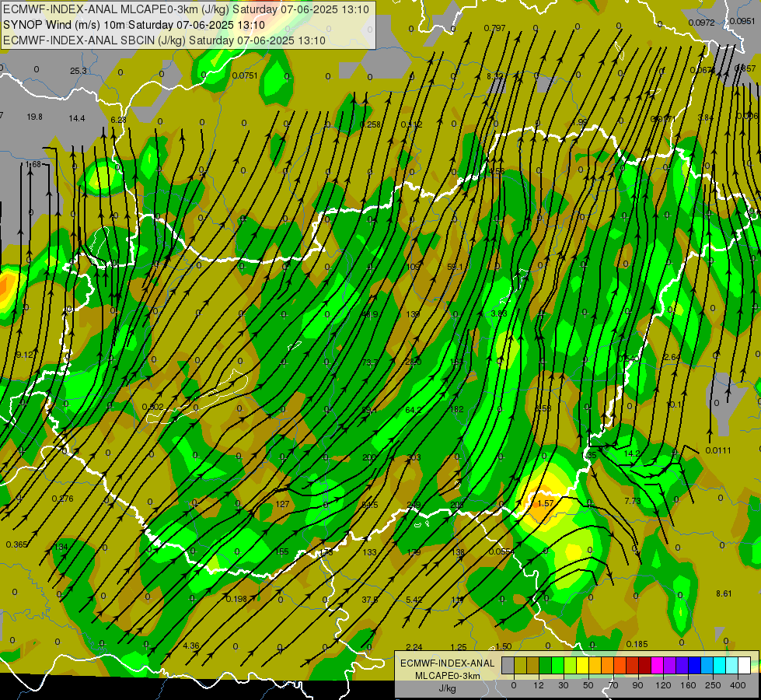Click the map value 10.1
The image size is (761, 700).
tap(674, 404)
